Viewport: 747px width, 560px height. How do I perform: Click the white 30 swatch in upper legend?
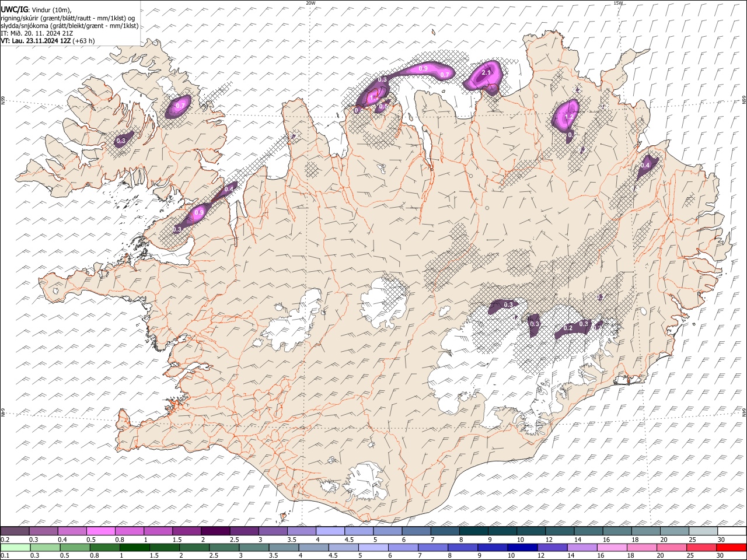731,531
